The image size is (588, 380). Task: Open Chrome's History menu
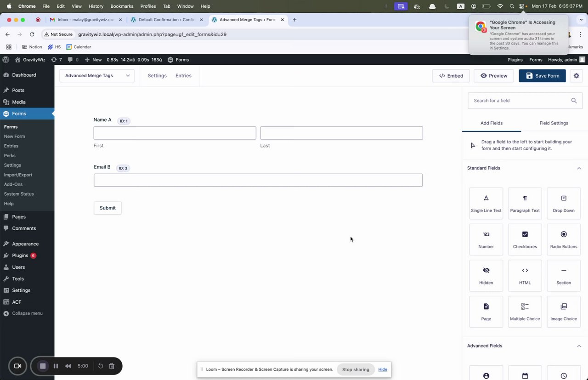click(96, 6)
